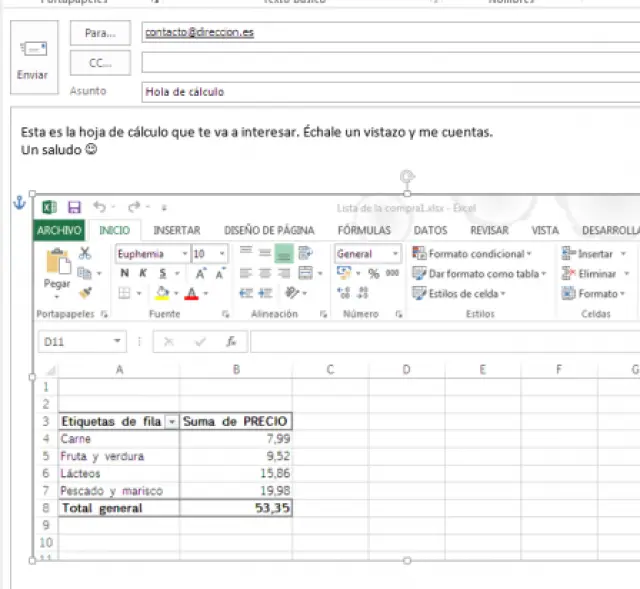Screen dimensions: 640x589
Task: Click the percent style icon
Action: click(373, 273)
